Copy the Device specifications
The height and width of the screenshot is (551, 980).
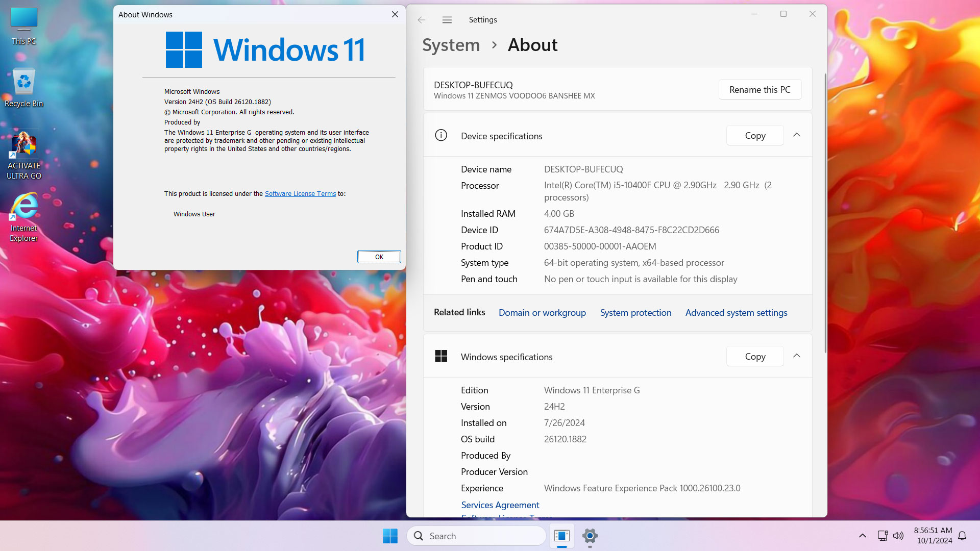[755, 136]
